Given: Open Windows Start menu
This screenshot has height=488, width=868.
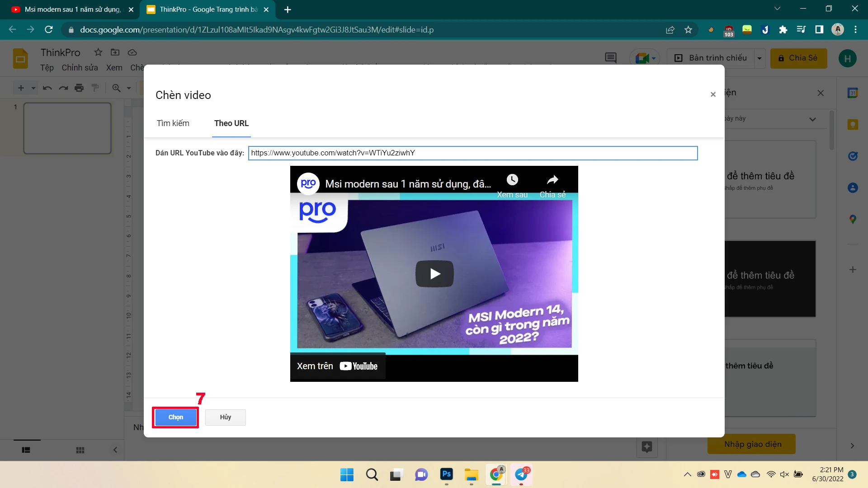Looking at the screenshot, I should point(347,474).
